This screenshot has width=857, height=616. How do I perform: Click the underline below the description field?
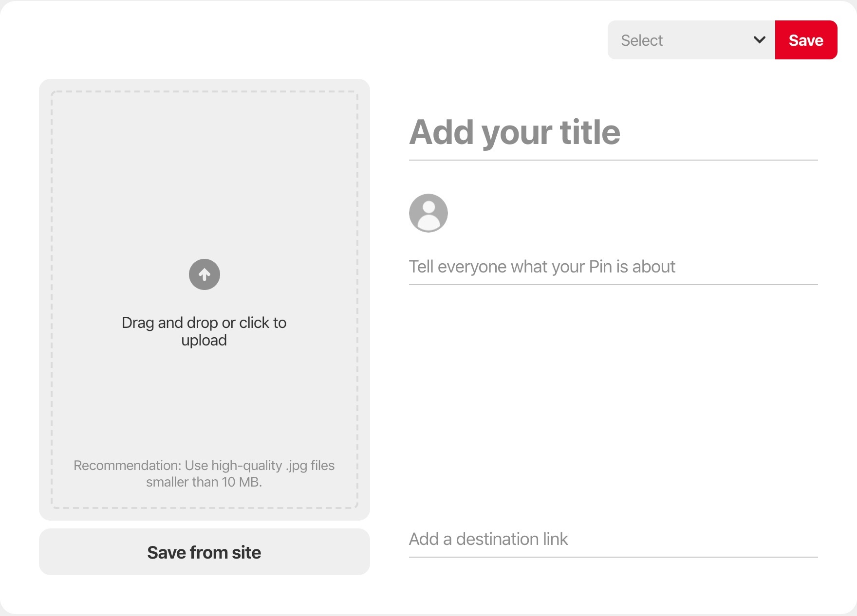tap(613, 285)
